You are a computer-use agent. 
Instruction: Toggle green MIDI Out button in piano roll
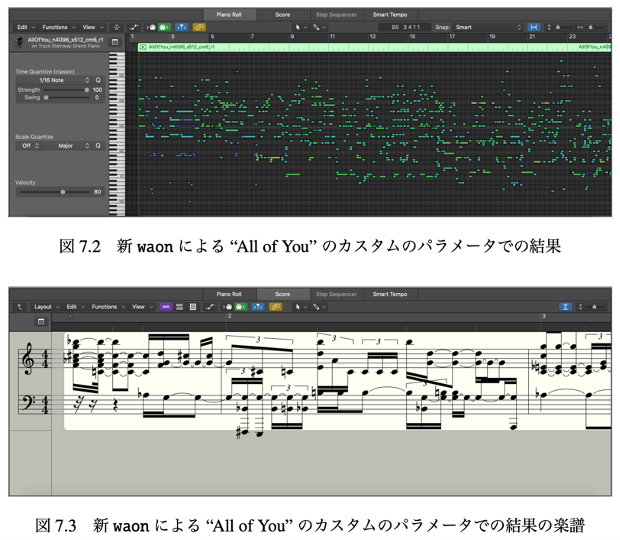pyautogui.click(x=164, y=27)
